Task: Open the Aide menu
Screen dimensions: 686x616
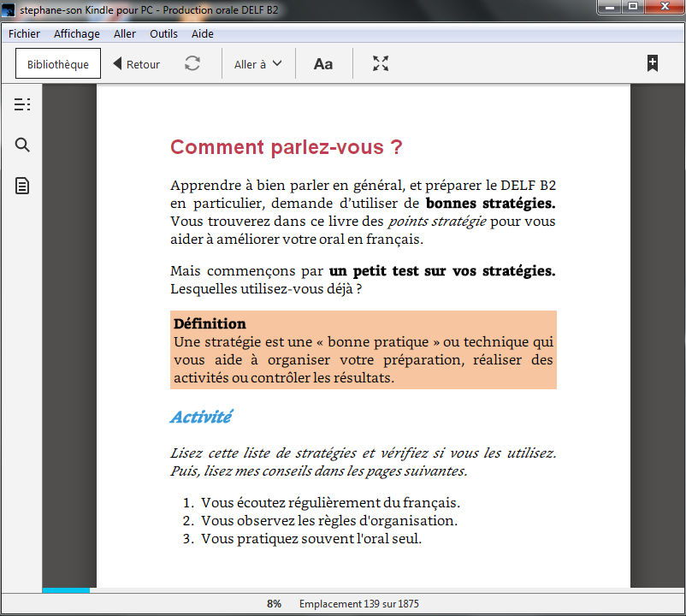Action: coord(203,33)
